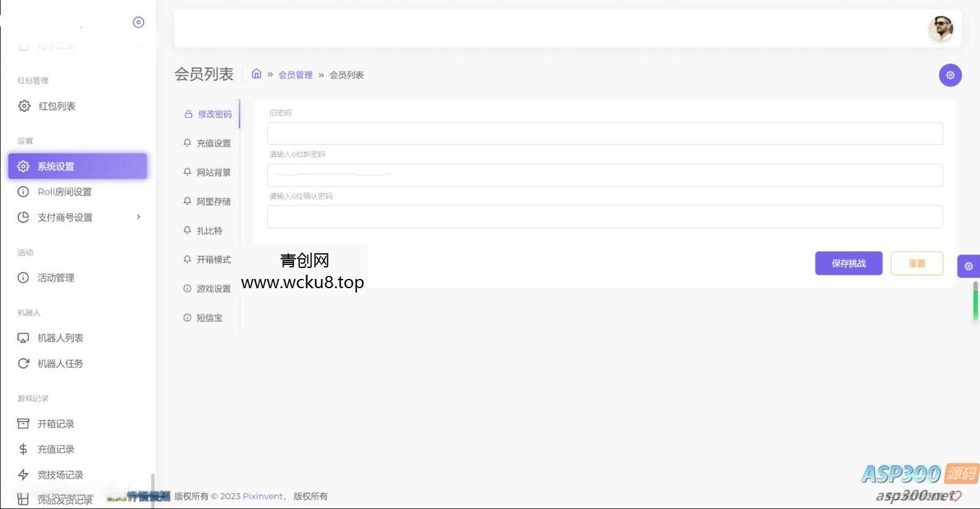Click the bell icon beside 开箱模式

tap(187, 259)
